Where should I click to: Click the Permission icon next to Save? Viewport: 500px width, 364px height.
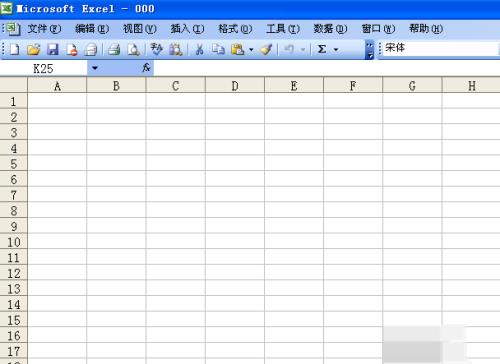point(71,50)
